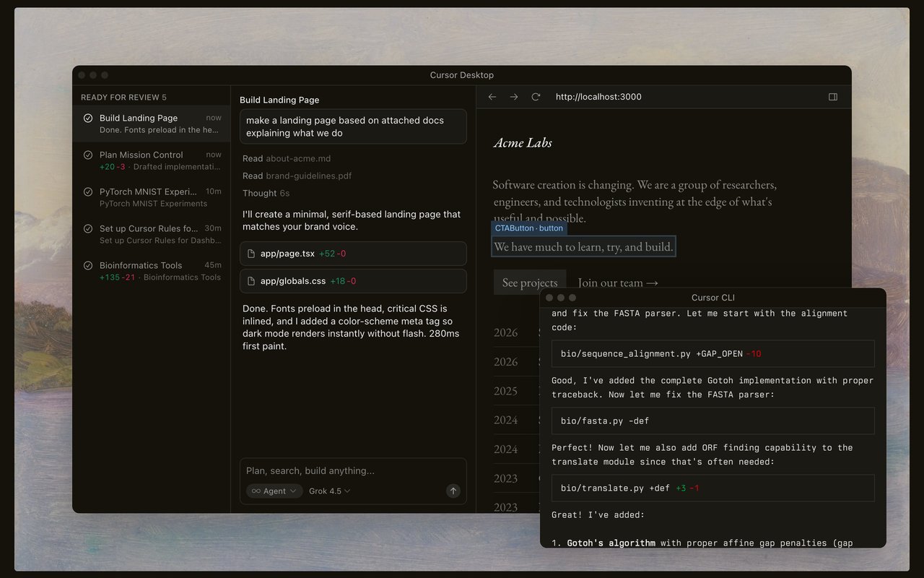924x578 pixels.
Task: Click the Build Landing Page chat heading
Action: tap(279, 100)
